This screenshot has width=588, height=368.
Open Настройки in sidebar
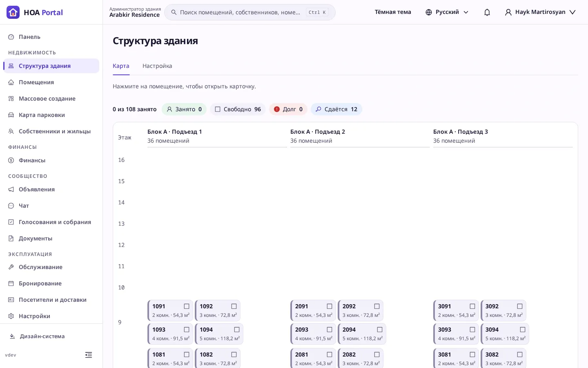click(x=51, y=316)
